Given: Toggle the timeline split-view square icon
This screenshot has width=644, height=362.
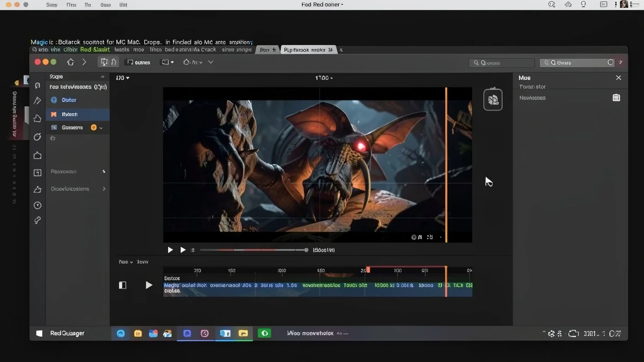Looking at the screenshot, I should click(x=123, y=285).
